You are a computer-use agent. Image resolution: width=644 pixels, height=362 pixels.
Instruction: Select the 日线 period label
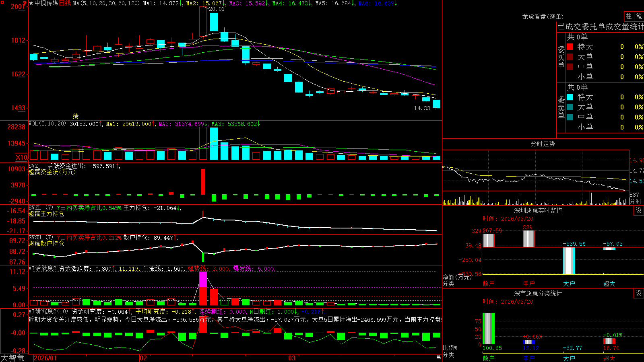click(65, 3)
